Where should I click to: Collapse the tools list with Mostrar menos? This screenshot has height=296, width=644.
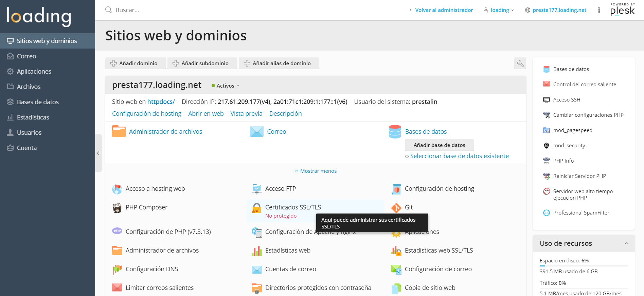click(316, 171)
